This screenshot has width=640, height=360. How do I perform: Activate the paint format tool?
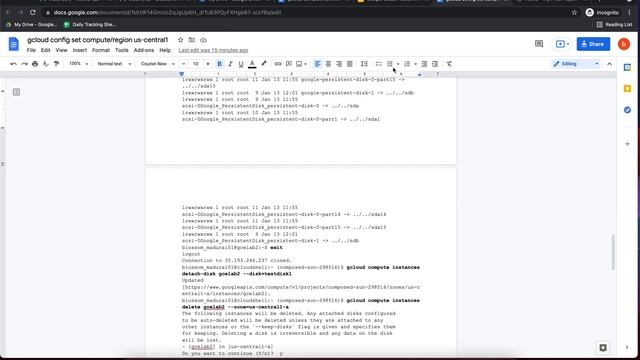click(56, 64)
